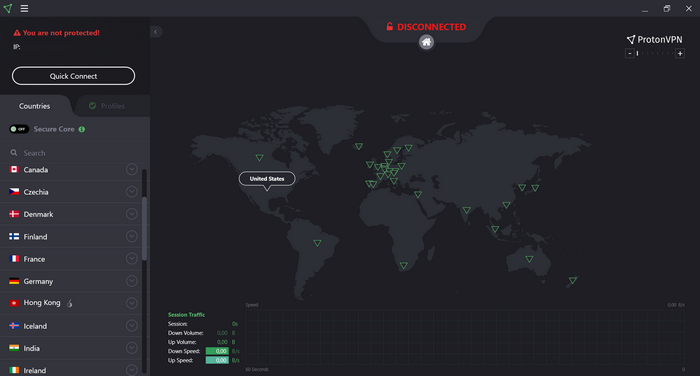Select Denmark in the country list
Viewport: 700px width, 376px height.
coord(71,214)
